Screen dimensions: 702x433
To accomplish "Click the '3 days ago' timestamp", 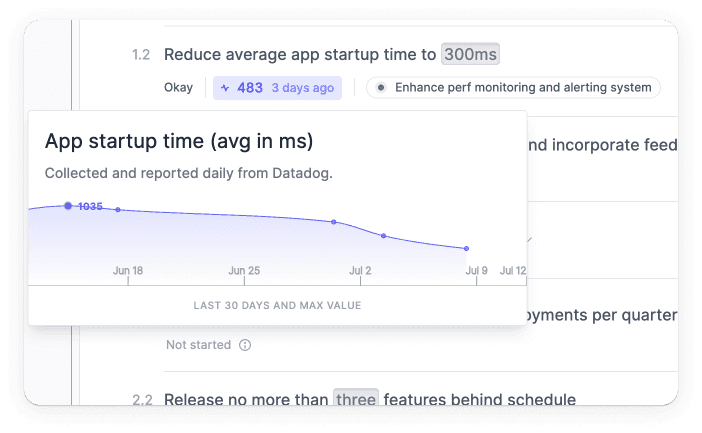I will 303,88.
